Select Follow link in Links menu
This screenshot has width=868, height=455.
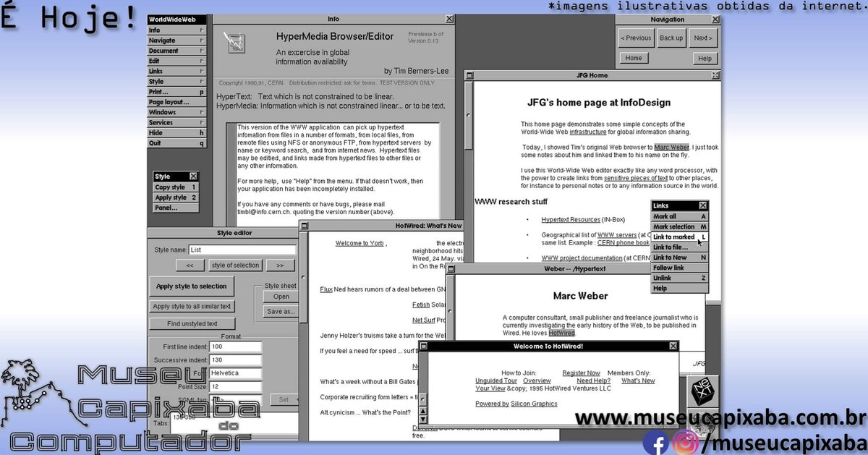tap(679, 268)
